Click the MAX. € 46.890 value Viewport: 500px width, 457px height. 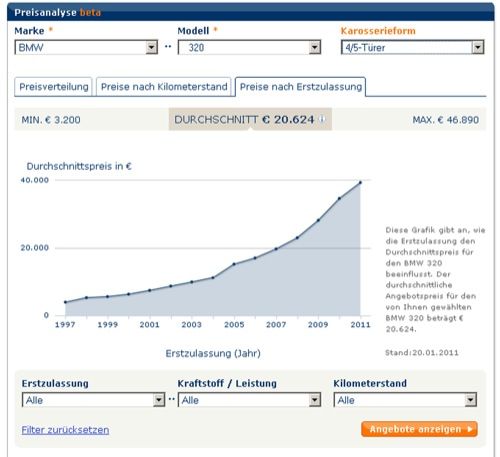[446, 120]
